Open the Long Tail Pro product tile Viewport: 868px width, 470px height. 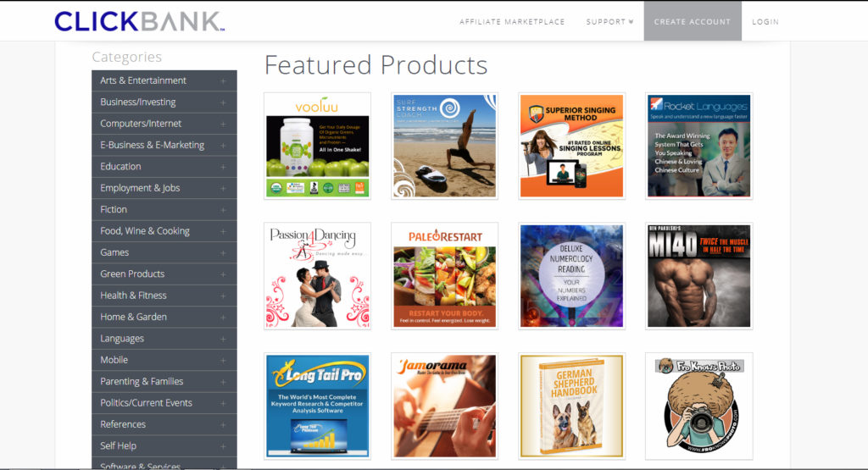click(x=317, y=406)
